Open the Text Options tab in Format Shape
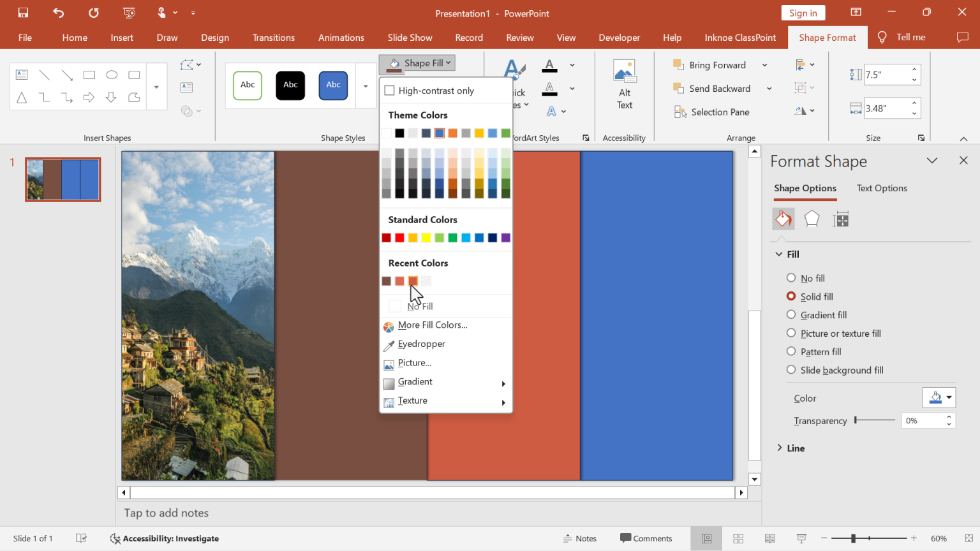 pyautogui.click(x=882, y=188)
